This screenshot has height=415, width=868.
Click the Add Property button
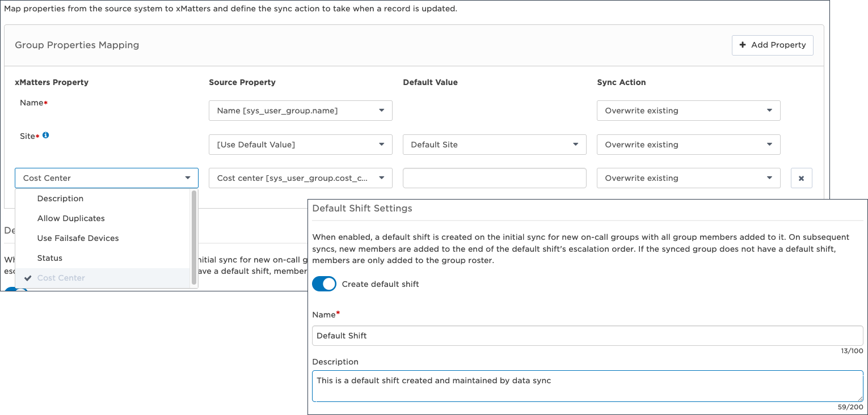coord(772,45)
